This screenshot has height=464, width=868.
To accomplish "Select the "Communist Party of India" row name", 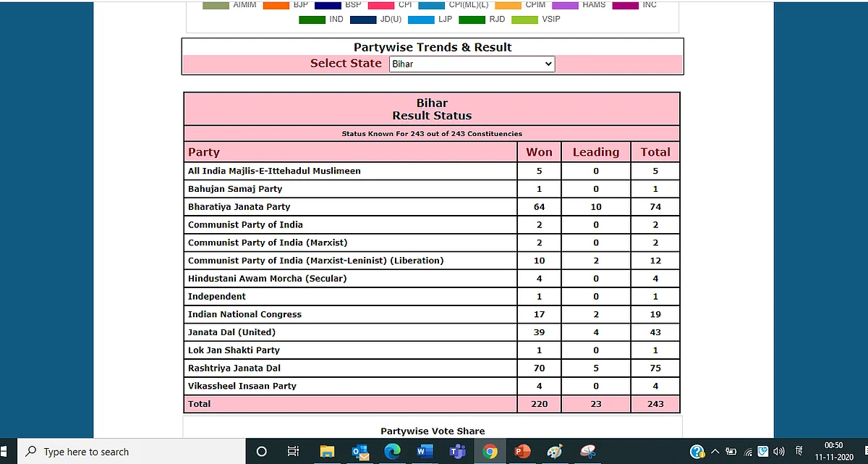I will pyautogui.click(x=245, y=224).
